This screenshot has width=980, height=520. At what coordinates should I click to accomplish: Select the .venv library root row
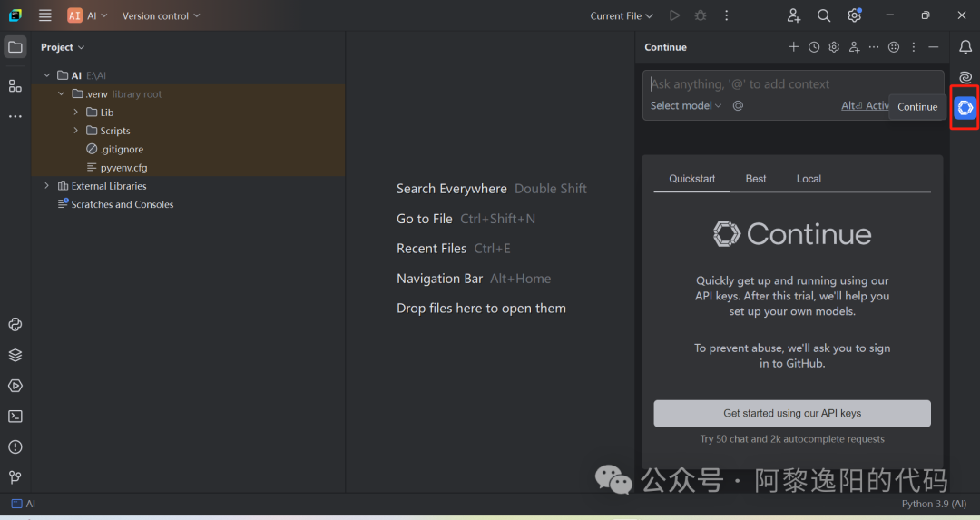pos(188,93)
